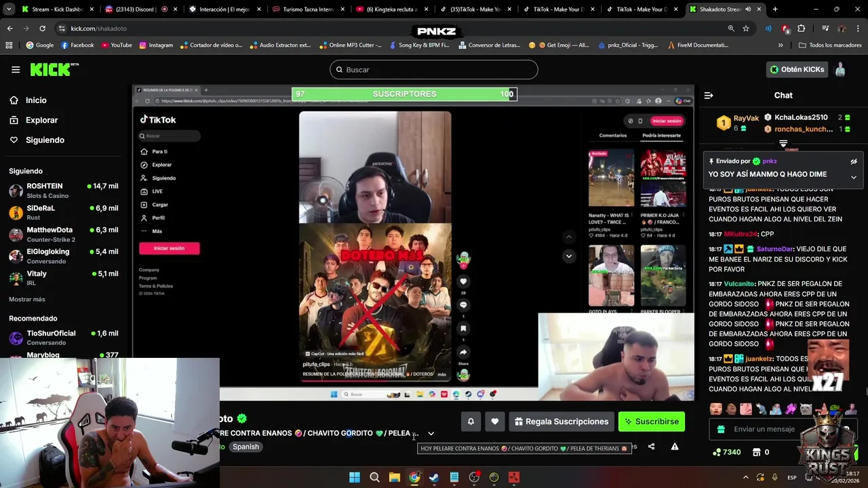This screenshot has width=868, height=488.
Task: Open the Kick hamburger menu
Action: click(16, 70)
